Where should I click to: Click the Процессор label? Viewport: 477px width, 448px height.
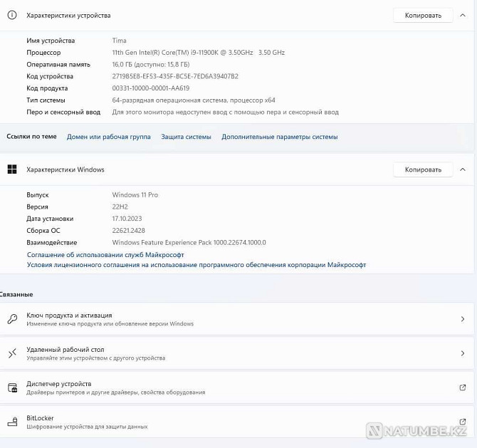[43, 52]
